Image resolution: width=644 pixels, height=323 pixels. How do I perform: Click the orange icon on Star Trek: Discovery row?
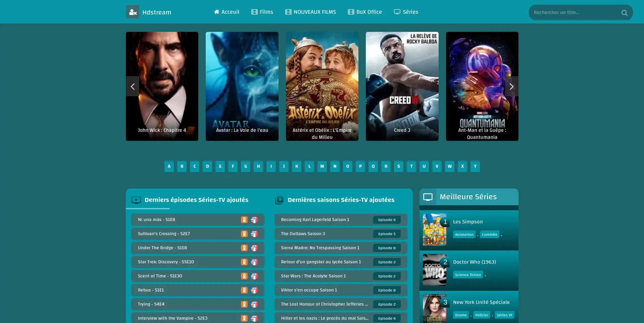click(x=244, y=262)
